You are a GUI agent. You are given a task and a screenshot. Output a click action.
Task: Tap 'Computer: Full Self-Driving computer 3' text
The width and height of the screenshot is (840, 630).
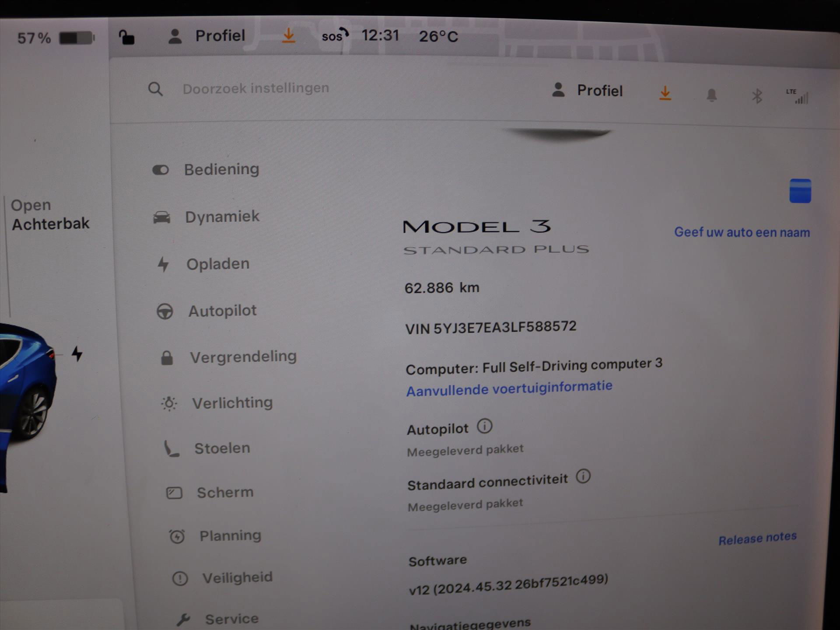(534, 366)
